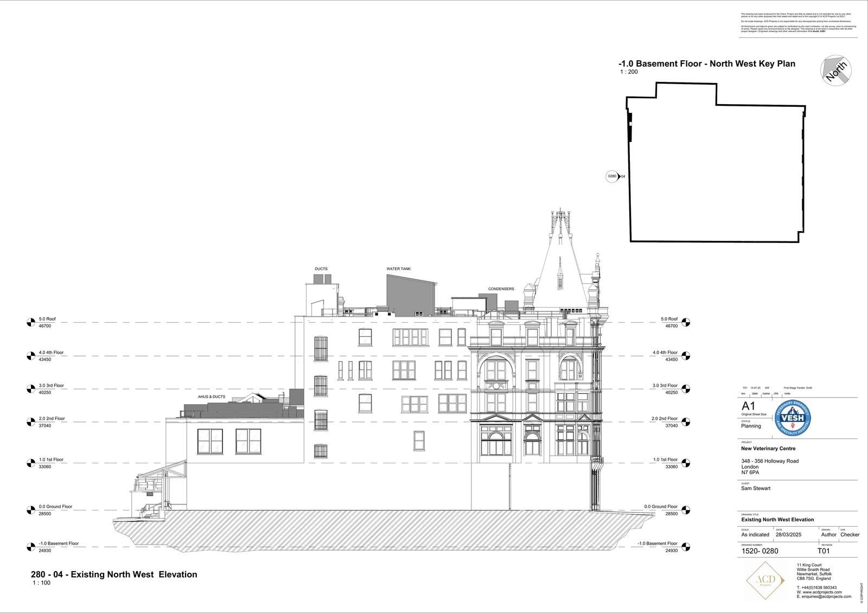Click the revision T01 field in title block
Image resolution: width=868 pixels, height=613 pixels.
click(824, 551)
